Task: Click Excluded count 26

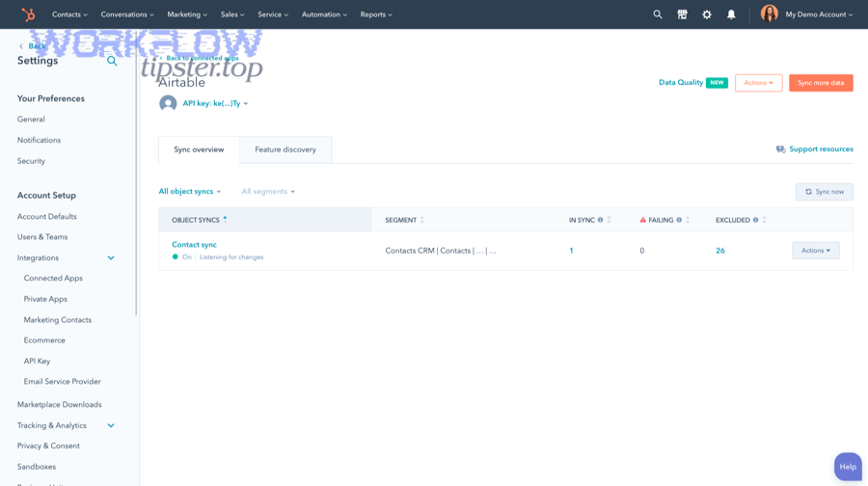Action: tap(720, 251)
